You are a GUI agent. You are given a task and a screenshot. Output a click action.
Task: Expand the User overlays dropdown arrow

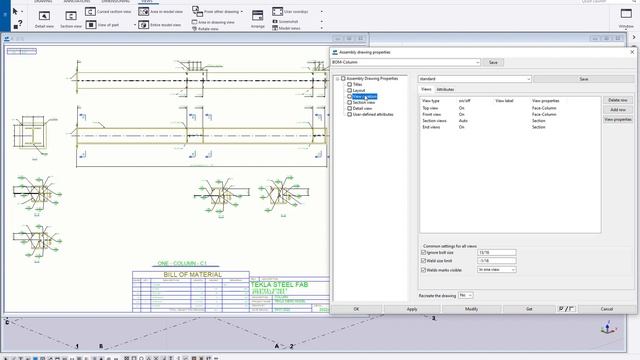[x=322, y=11]
